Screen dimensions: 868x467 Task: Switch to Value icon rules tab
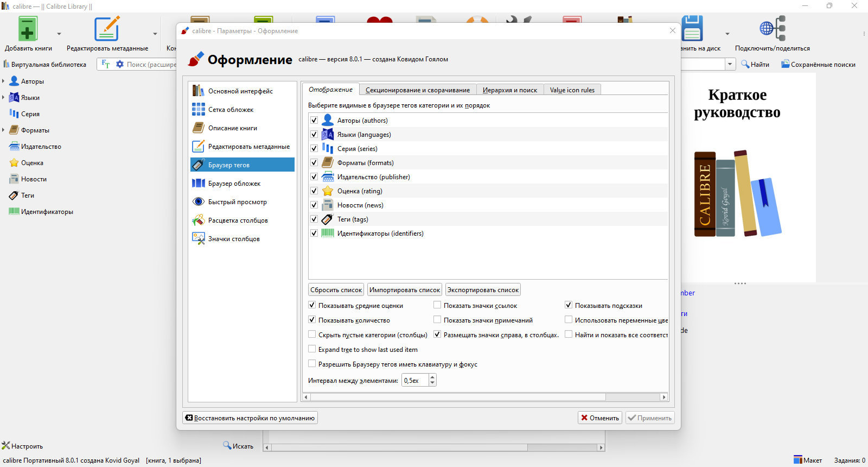point(572,90)
